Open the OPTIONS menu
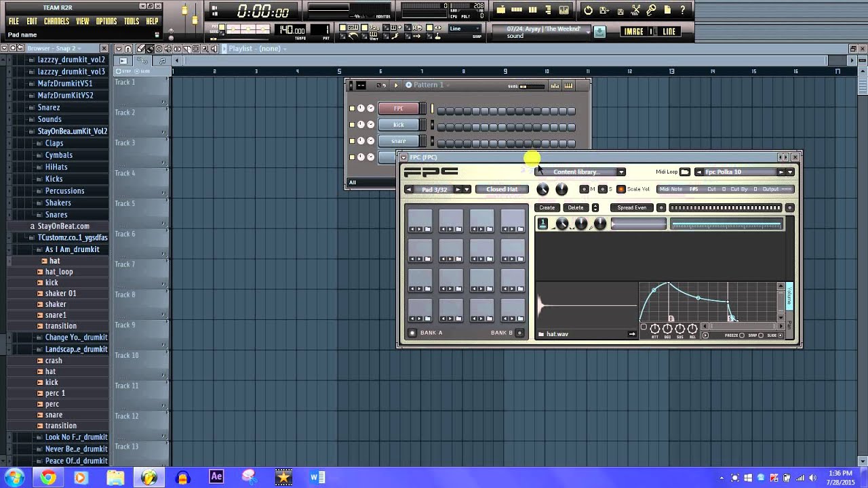868x488 pixels. pos(106,22)
